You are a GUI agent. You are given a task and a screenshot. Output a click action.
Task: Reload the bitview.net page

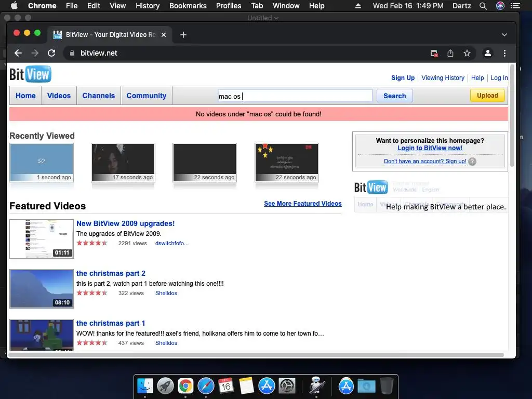[x=51, y=53]
